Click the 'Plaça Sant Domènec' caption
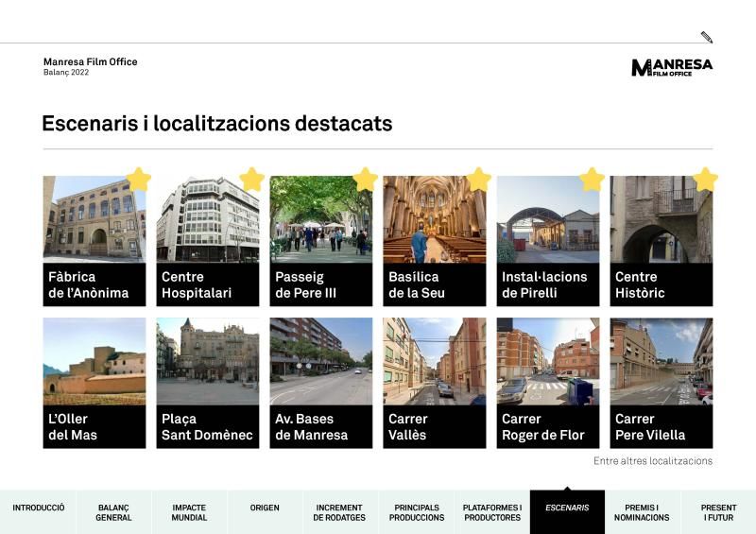756x534 pixels. pos(207,427)
